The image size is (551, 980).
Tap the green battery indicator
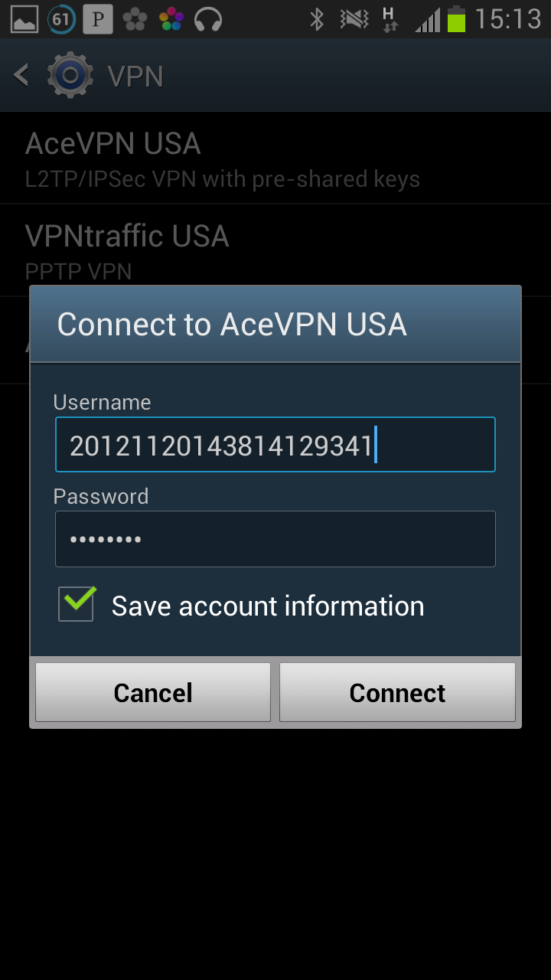[x=456, y=19]
